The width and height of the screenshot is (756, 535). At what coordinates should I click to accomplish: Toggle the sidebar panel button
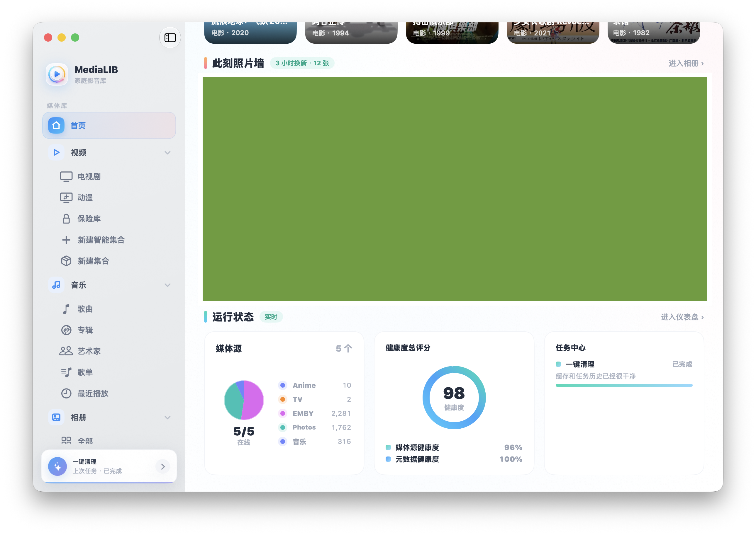[x=170, y=38]
